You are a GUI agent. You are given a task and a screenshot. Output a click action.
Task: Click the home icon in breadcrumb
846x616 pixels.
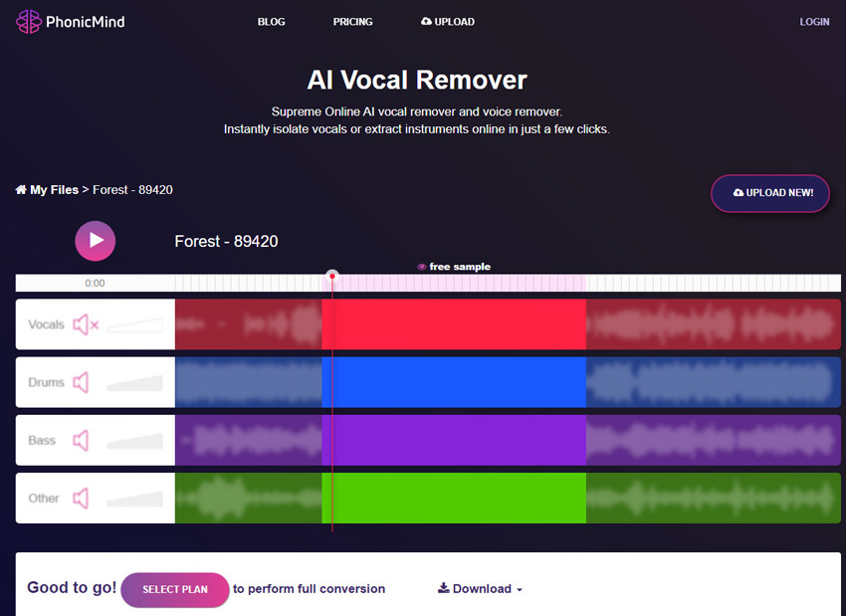tap(21, 190)
